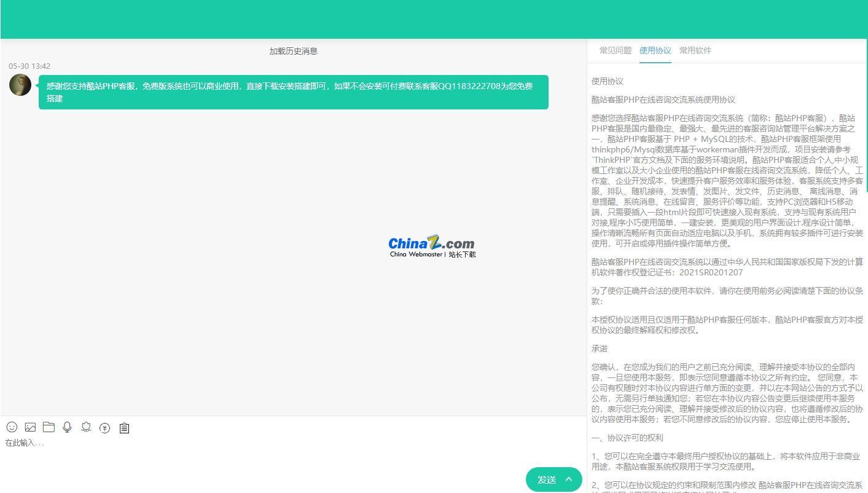Screen dimensions: 868x493
Task: Open the ¥ payment icon
Action: (x=104, y=428)
